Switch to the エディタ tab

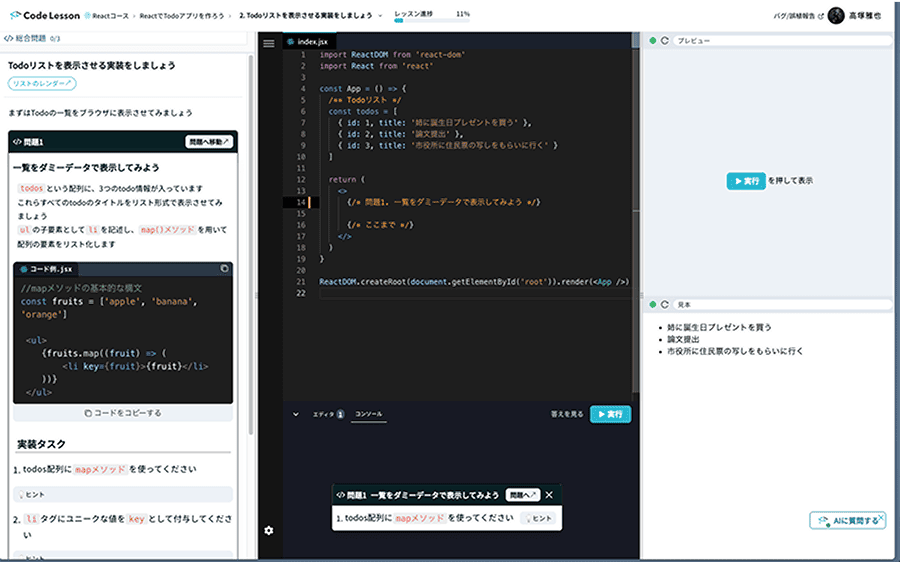point(324,413)
